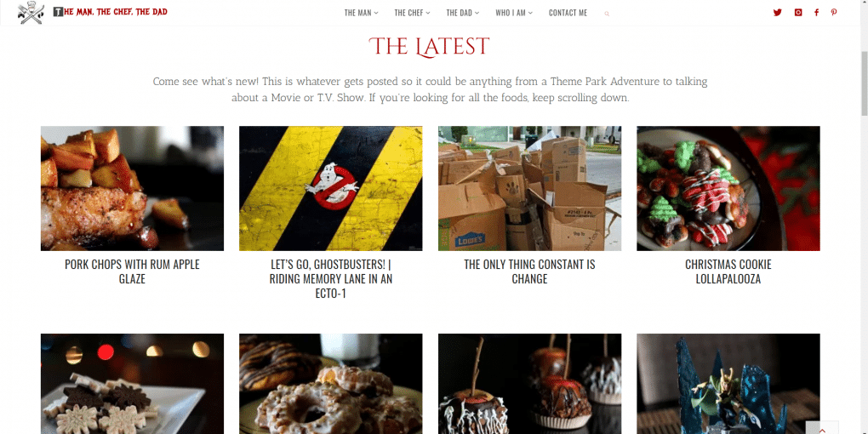868x434 pixels.
Task: Open the Pinterest social icon
Action: (x=834, y=13)
